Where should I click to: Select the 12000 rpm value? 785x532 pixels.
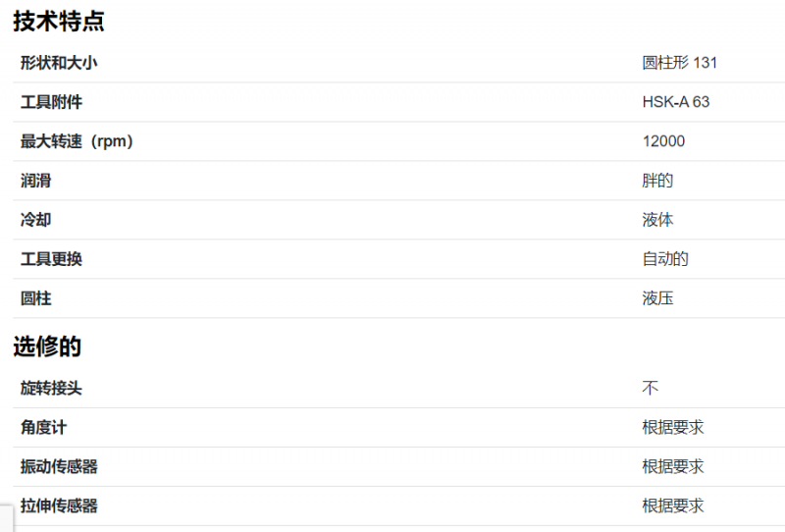pos(663,141)
